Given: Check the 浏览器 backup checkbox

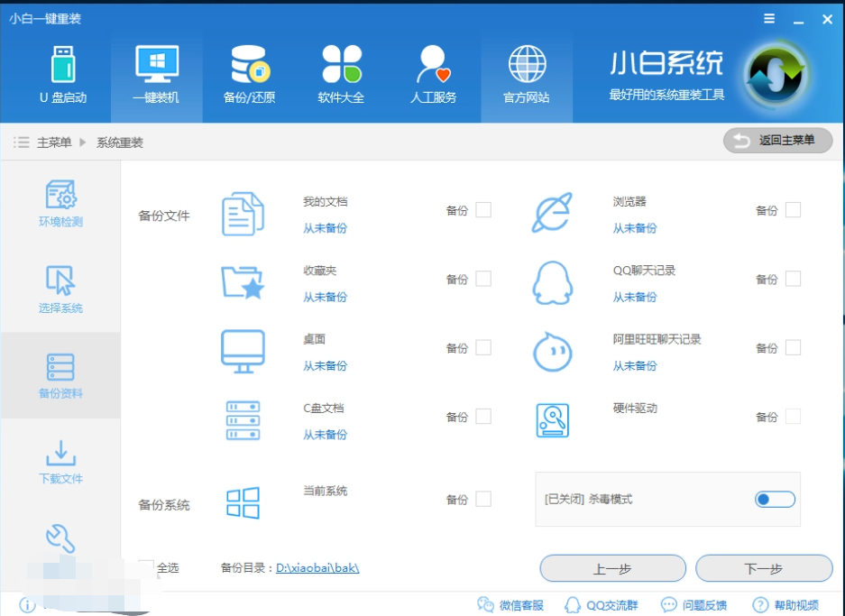Looking at the screenshot, I should click(793, 209).
